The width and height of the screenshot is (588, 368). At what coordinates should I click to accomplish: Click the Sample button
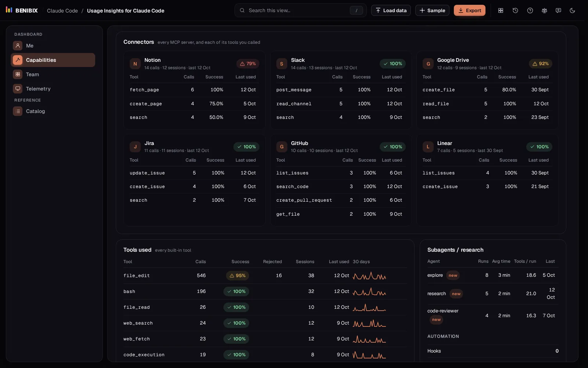(432, 10)
